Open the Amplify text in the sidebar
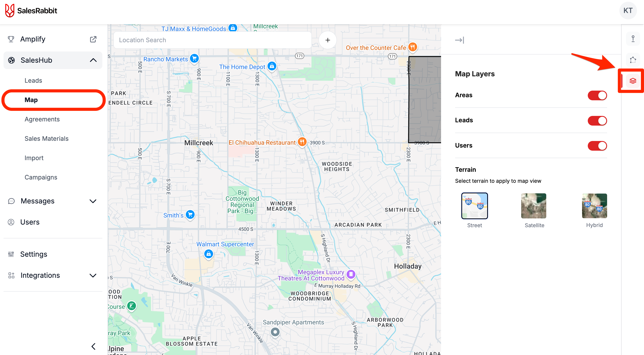 point(33,39)
